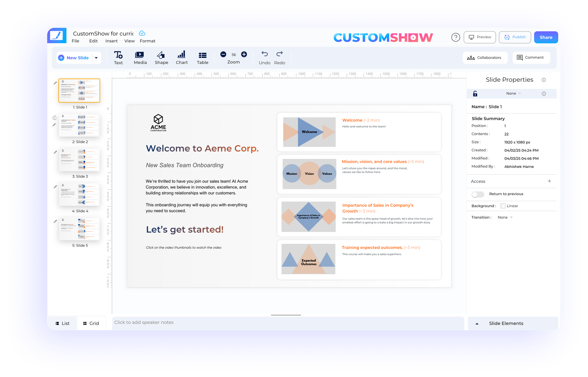Click the pencil edit icon beside Slide 1
The image size is (588, 377).
click(x=55, y=83)
